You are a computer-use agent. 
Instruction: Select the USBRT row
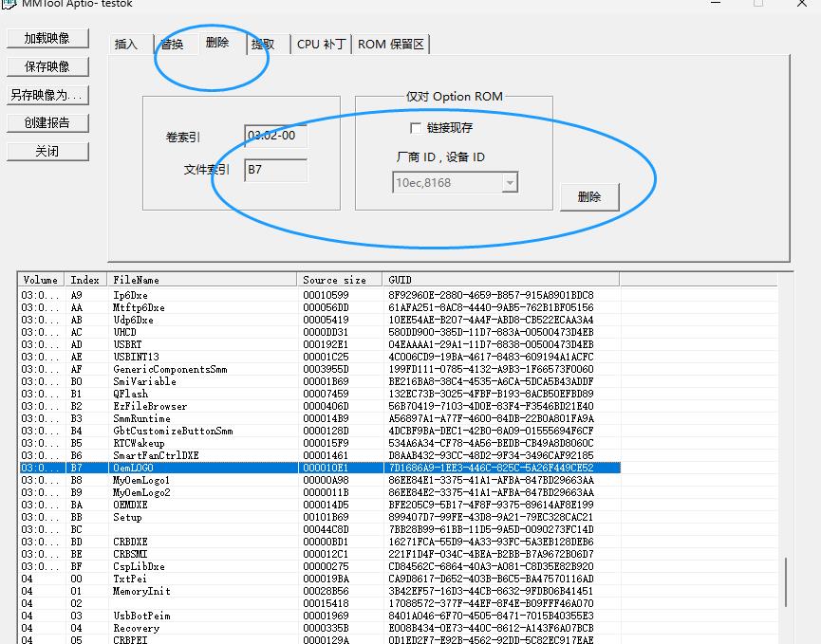point(320,344)
